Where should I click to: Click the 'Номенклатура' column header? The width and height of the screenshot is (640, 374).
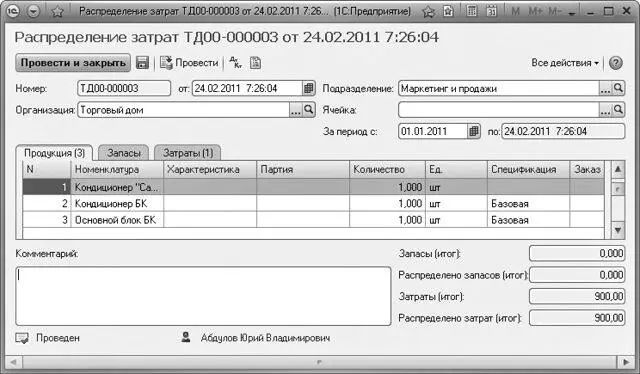(x=117, y=169)
